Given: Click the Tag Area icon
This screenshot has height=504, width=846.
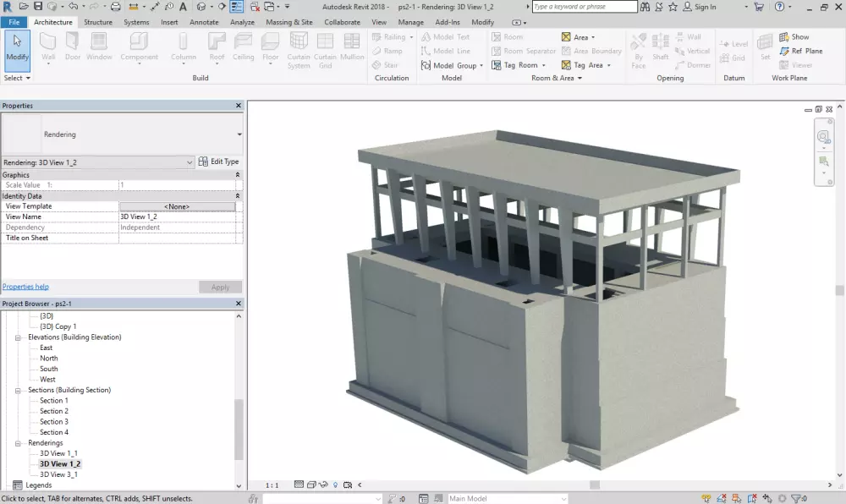Looking at the screenshot, I should pyautogui.click(x=566, y=65).
